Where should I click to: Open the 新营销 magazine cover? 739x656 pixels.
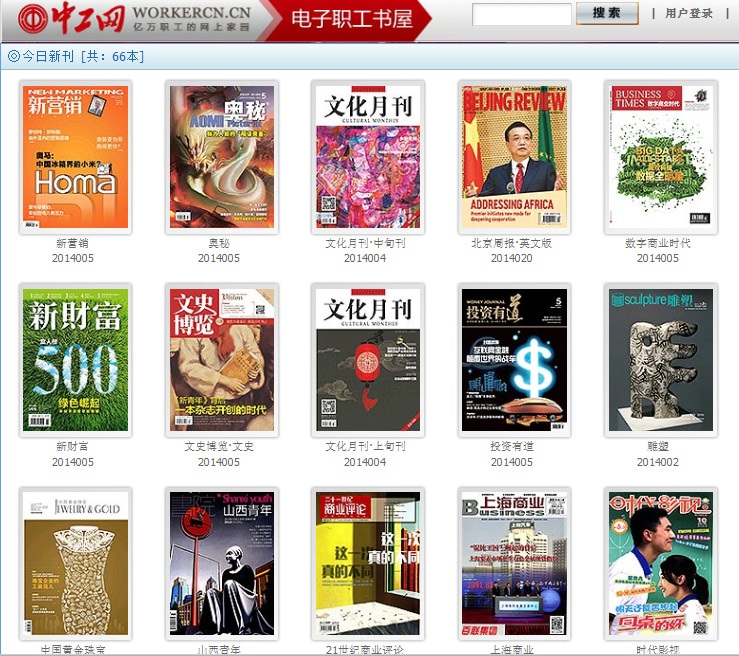pyautogui.click(x=76, y=157)
